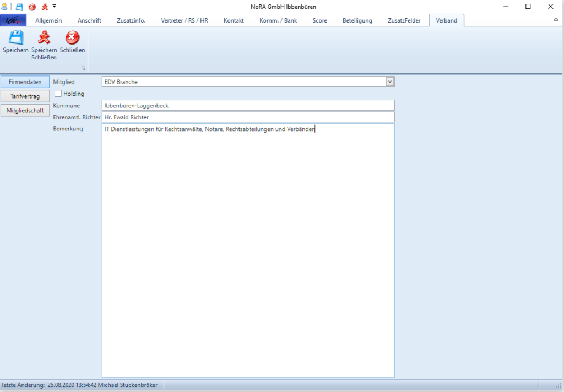
Task: Click the Firmendaten sidebar button
Action: [x=25, y=82]
